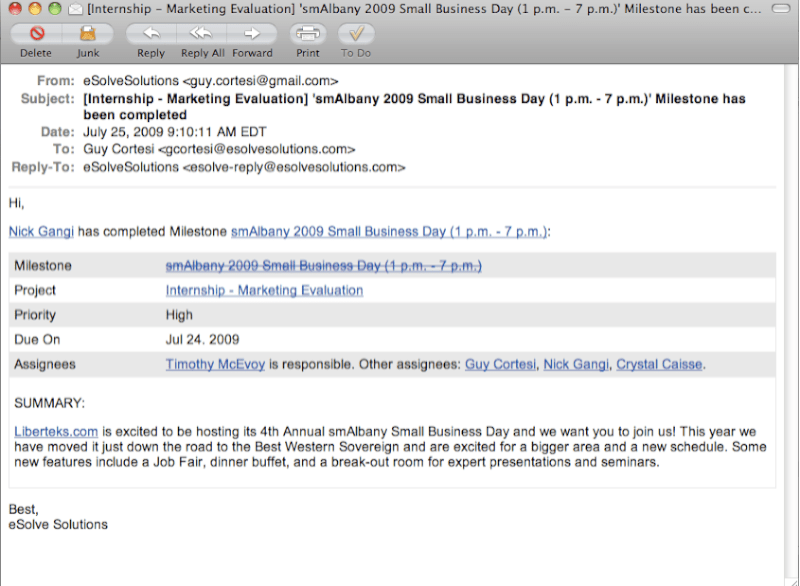Click the window resize grip at bottom corner

click(x=792, y=582)
